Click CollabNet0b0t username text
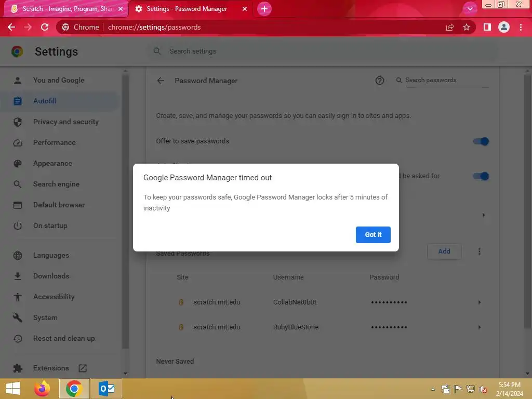Image resolution: width=532 pixels, height=399 pixels. [x=295, y=302]
